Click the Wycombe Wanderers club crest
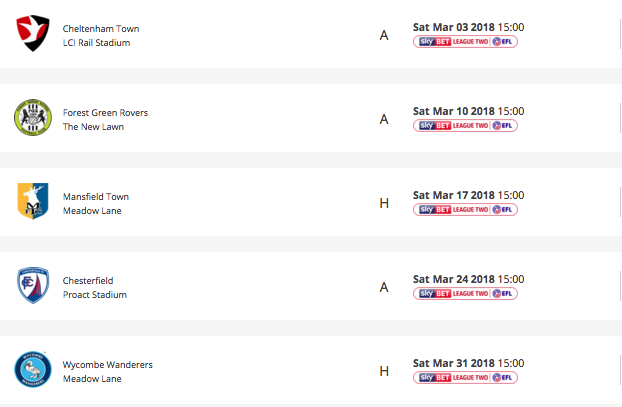Screen dimensions: 622x407 [x=33, y=371]
